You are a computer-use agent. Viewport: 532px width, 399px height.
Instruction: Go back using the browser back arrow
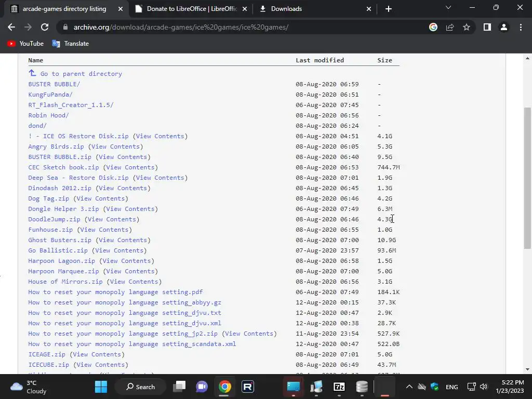click(11, 27)
